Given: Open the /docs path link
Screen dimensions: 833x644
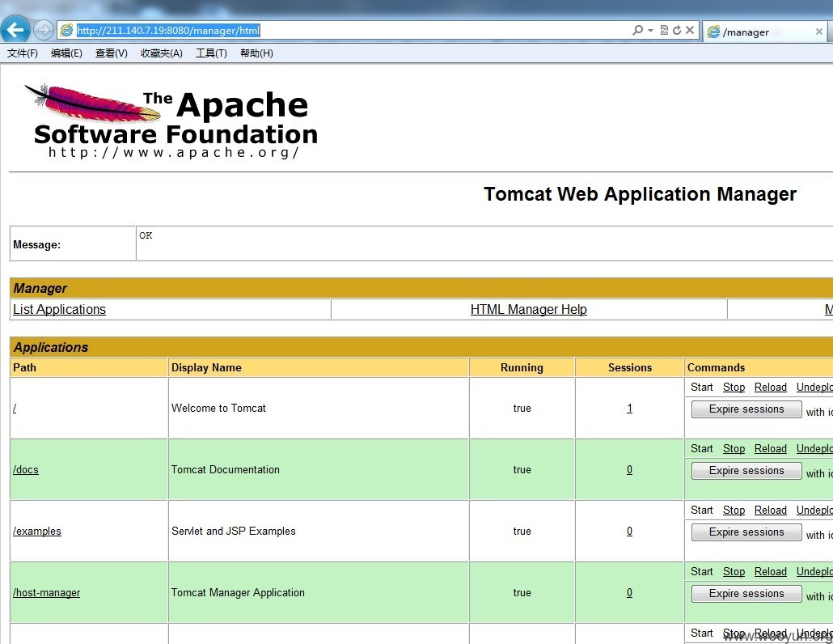Looking at the screenshot, I should point(26,470).
